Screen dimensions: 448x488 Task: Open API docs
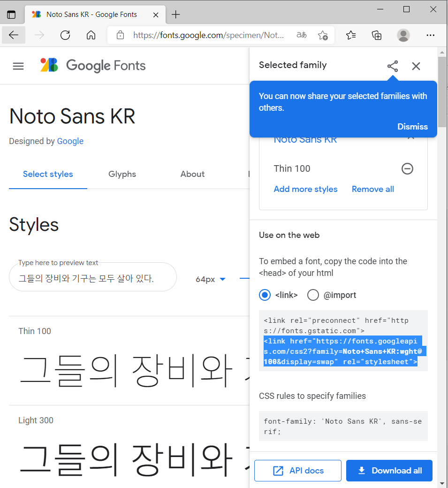click(298, 471)
